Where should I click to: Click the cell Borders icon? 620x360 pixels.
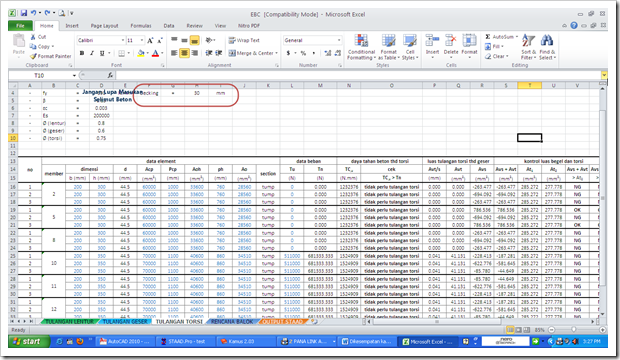tap(121, 53)
